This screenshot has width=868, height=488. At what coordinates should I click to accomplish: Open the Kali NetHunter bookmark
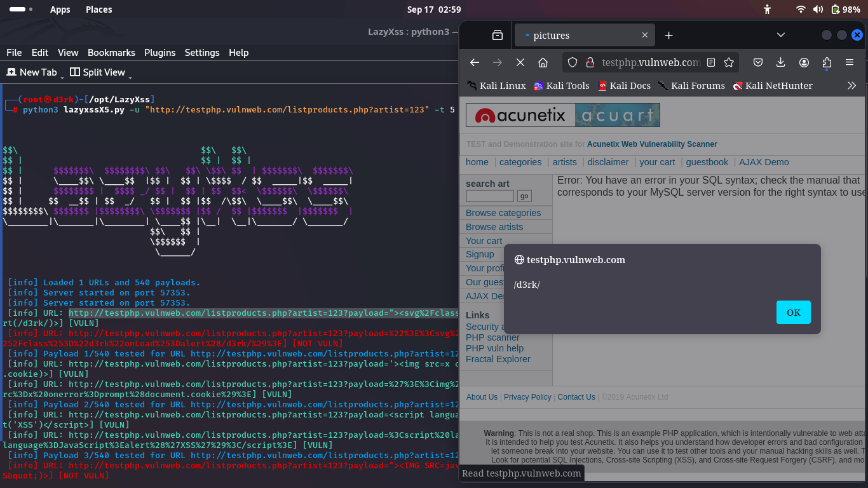pyautogui.click(x=773, y=85)
